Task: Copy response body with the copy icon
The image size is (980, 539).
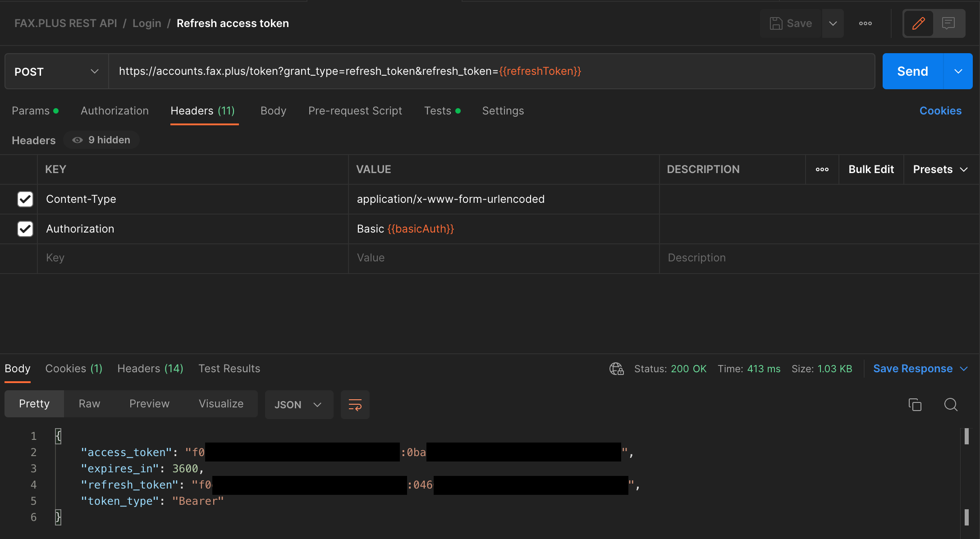Action: coord(915,405)
